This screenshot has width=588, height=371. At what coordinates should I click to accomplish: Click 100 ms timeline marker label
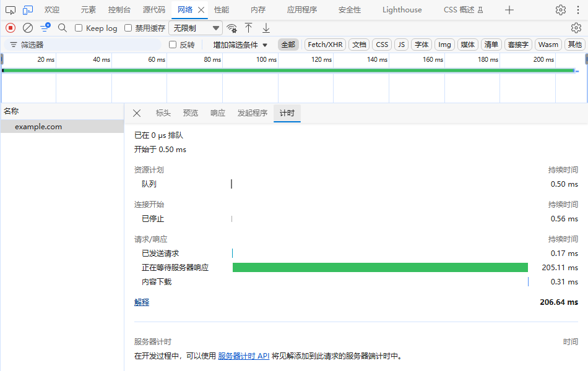[x=266, y=59]
